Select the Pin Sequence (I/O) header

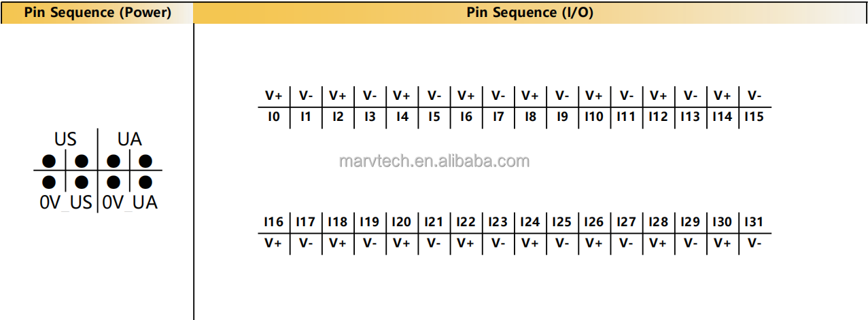click(530, 12)
